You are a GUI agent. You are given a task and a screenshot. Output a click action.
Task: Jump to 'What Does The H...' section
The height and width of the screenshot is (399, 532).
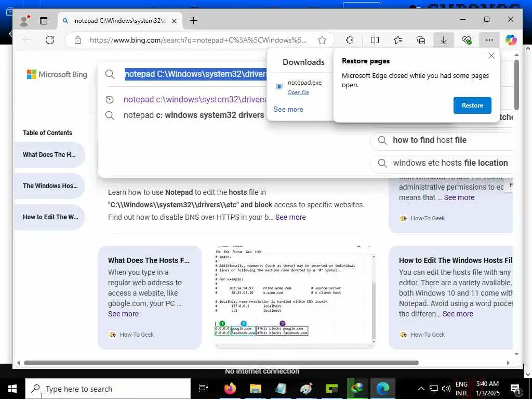click(x=49, y=155)
